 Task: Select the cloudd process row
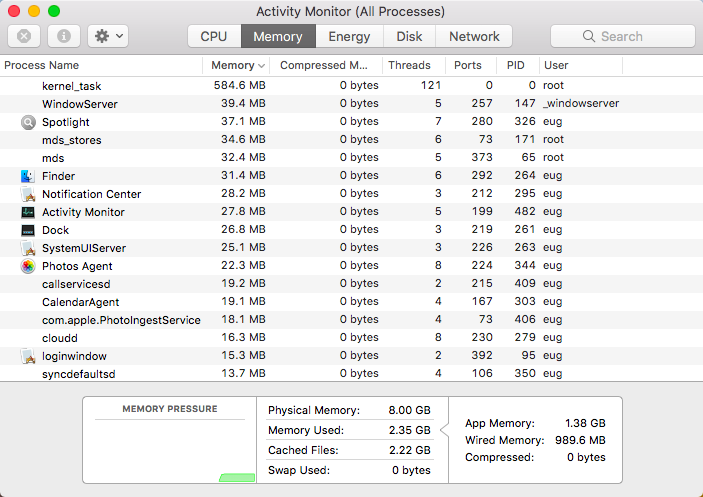(352, 337)
